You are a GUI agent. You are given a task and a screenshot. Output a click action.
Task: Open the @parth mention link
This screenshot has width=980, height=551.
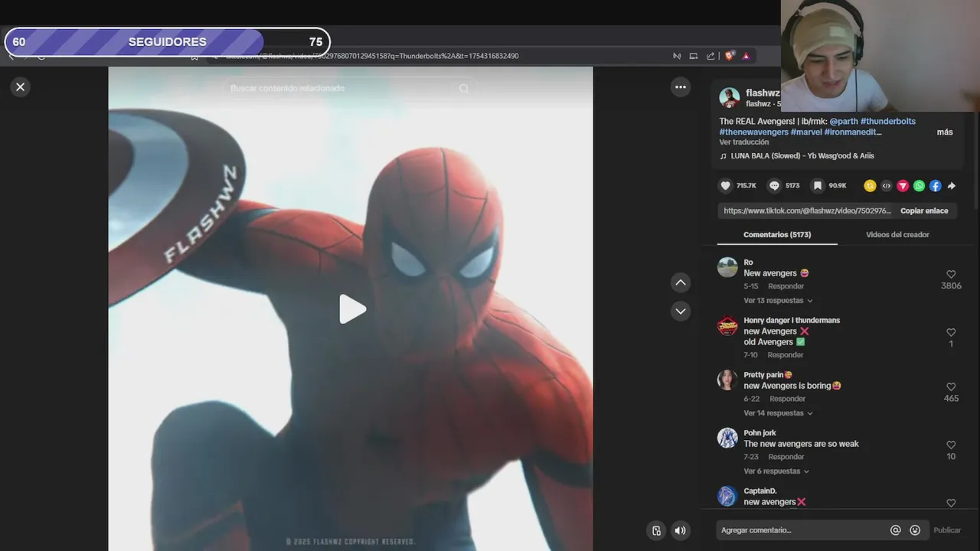(x=844, y=122)
